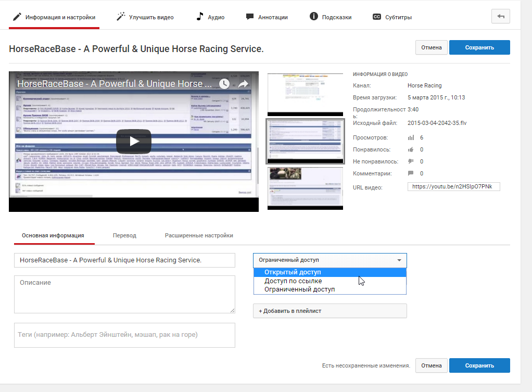Click the thumbs up likes icon

point(411,149)
